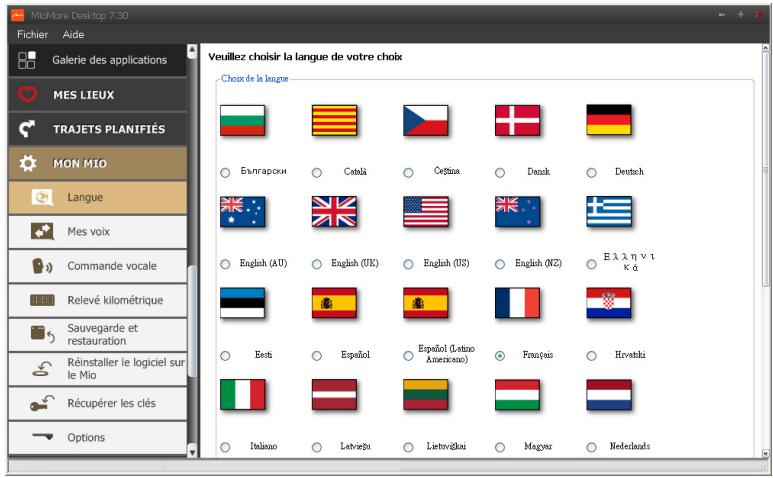Select the Hrvatski radio button
Image resolution: width=773 pixels, height=478 pixels.
point(592,356)
